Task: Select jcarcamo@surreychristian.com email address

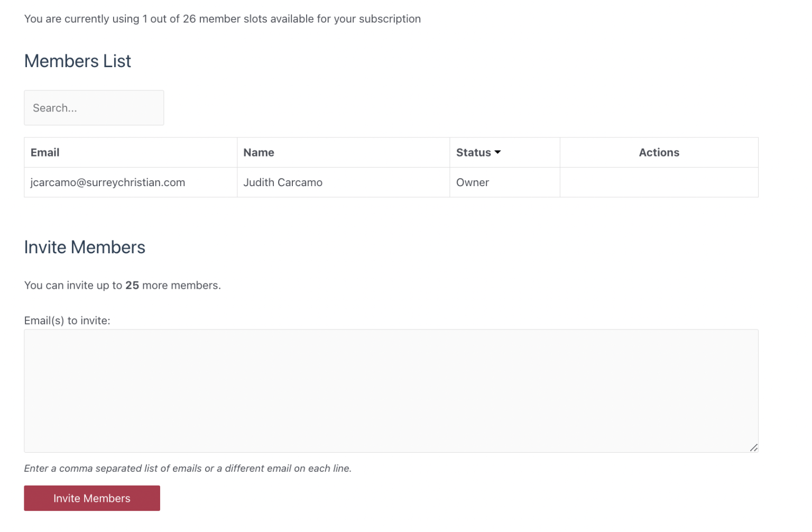Action: (x=107, y=182)
